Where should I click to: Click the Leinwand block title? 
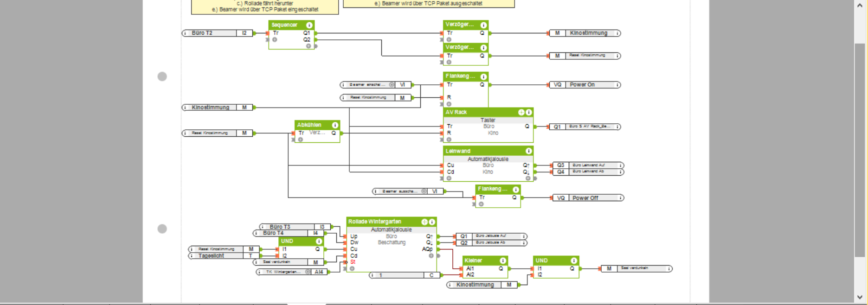(458, 151)
